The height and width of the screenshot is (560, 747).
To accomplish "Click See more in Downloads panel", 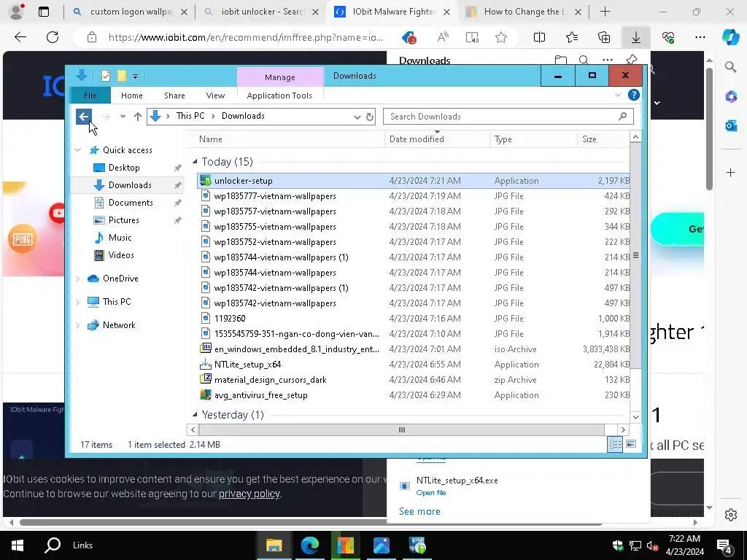I will tap(419, 511).
